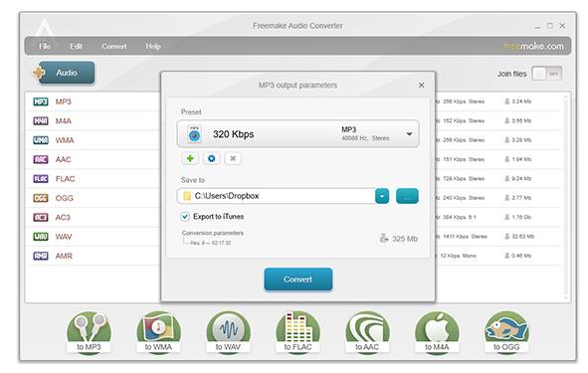Click the to FLAC equalizer icon

pos(297,332)
